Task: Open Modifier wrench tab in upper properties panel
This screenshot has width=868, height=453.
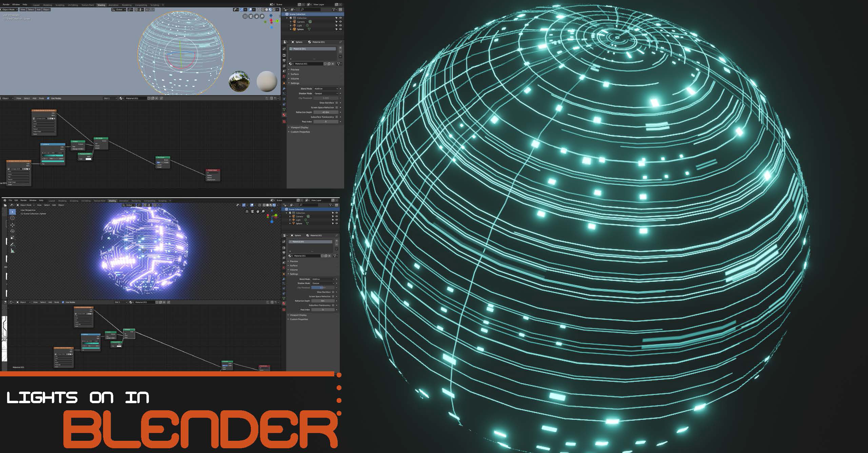Action: [x=284, y=88]
